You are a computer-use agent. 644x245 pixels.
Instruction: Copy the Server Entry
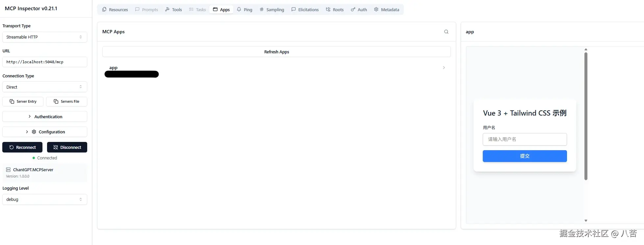click(23, 101)
